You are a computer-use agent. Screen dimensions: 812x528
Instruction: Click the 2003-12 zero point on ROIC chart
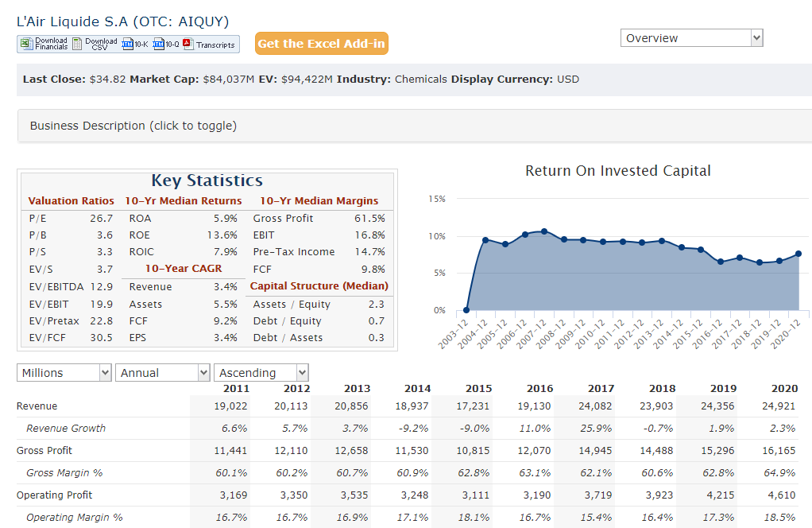click(x=466, y=310)
